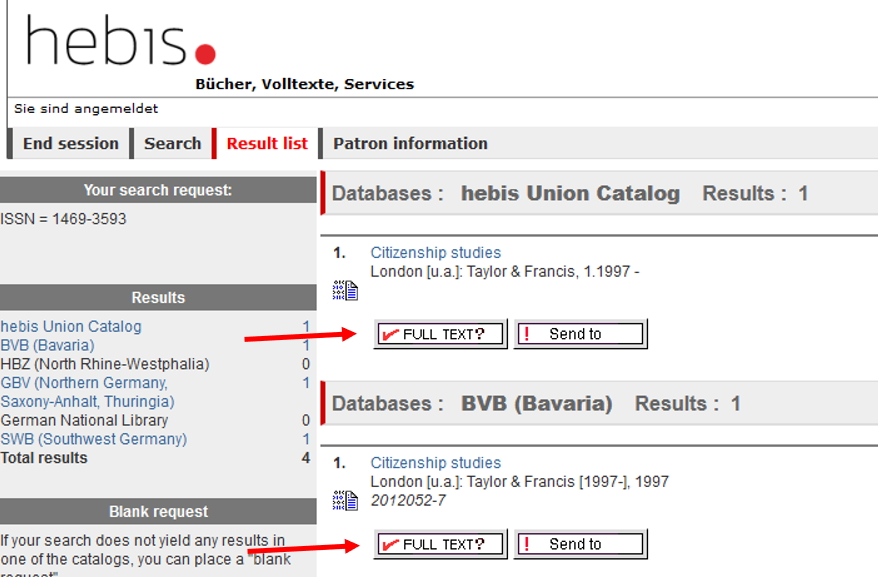Click London Taylor & Francis [1997-], 1997 text
878x580 pixels.
[x=520, y=482]
